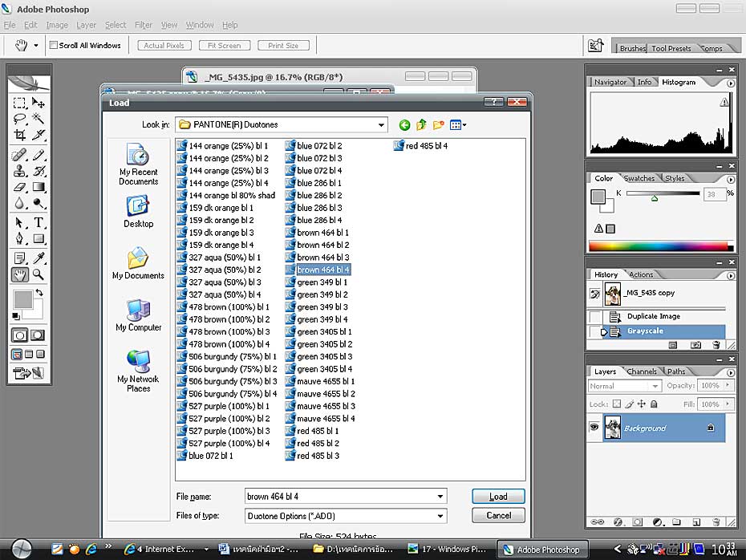Image resolution: width=746 pixels, height=560 pixels.
Task: Open the View Menu dropdown
Action: coord(458,125)
